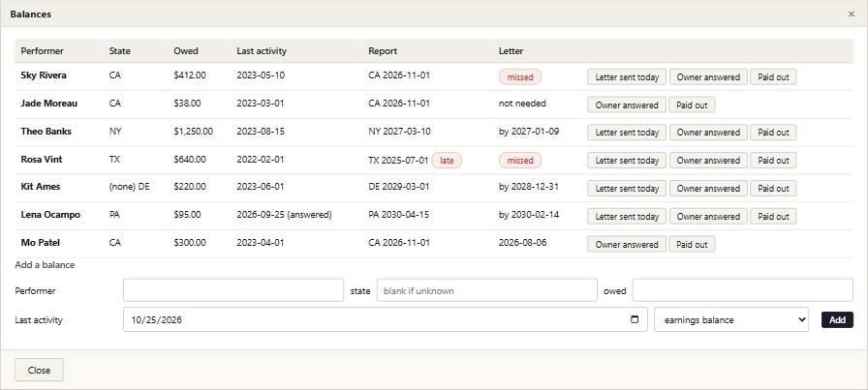Mark Kit Ames as Paid out
This screenshot has width=868, height=390.
773,188
